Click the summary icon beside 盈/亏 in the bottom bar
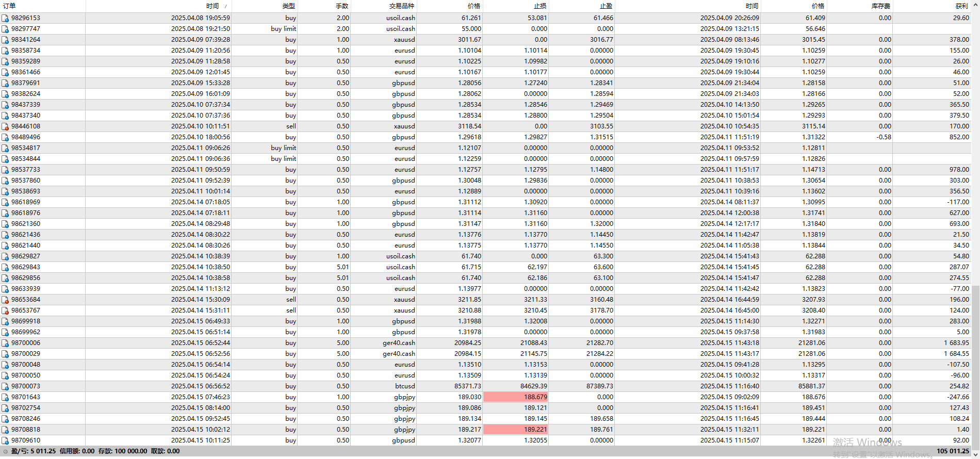This screenshot has width=980, height=459. coord(6,451)
